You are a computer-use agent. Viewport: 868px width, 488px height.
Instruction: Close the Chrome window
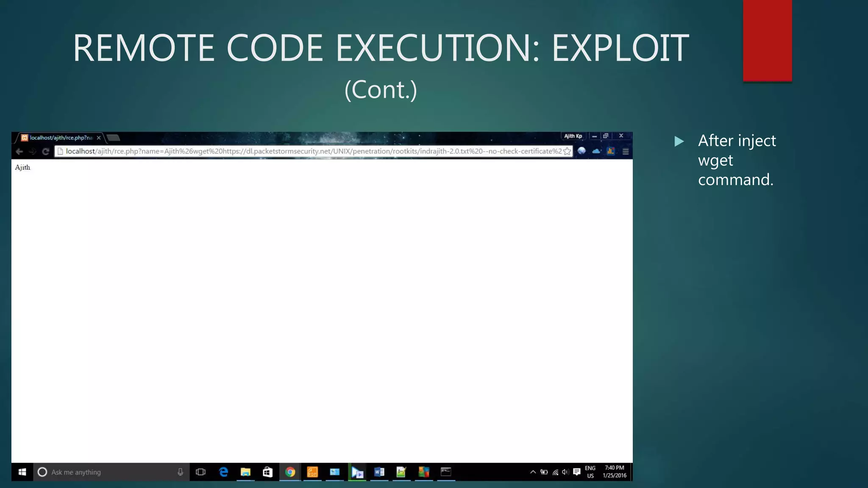point(621,136)
